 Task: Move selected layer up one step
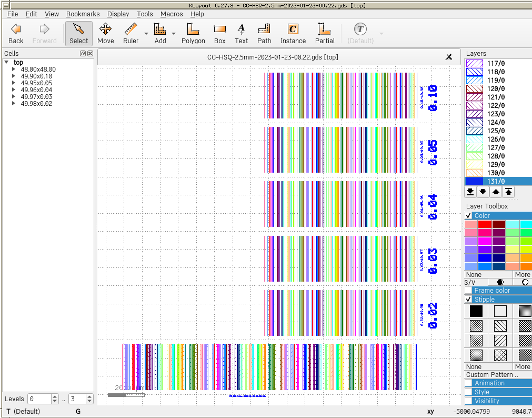click(496, 192)
